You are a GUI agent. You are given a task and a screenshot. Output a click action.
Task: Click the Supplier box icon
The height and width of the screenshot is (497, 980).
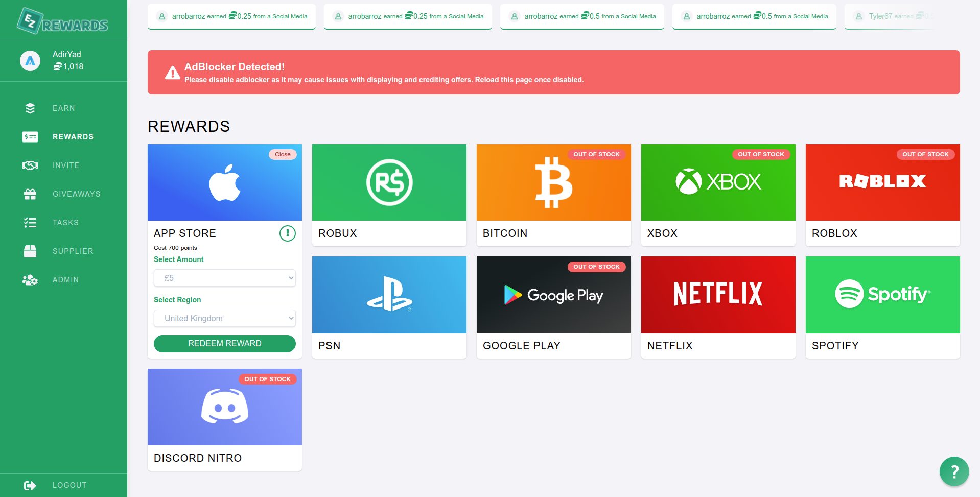[30, 251]
